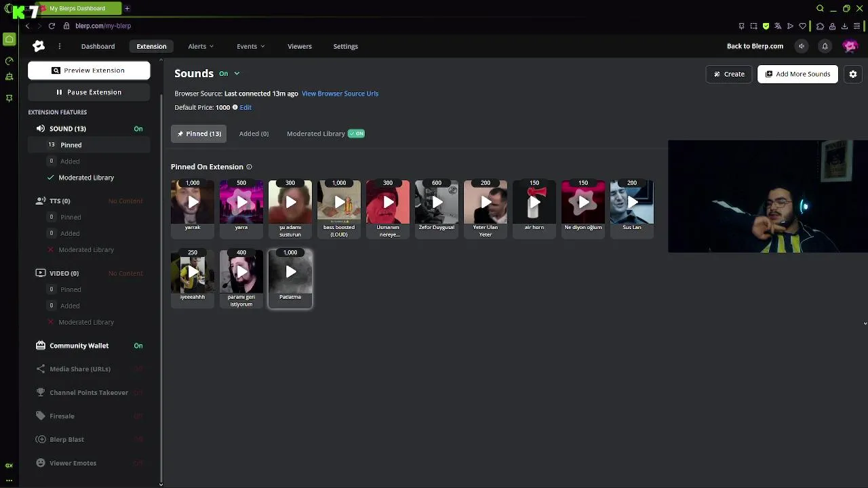Open Sounds settings gear icon
The image size is (868, 488).
coord(853,74)
